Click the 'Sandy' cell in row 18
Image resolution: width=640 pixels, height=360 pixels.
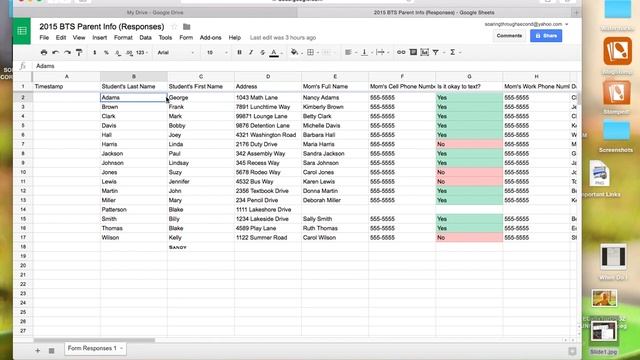201,247
